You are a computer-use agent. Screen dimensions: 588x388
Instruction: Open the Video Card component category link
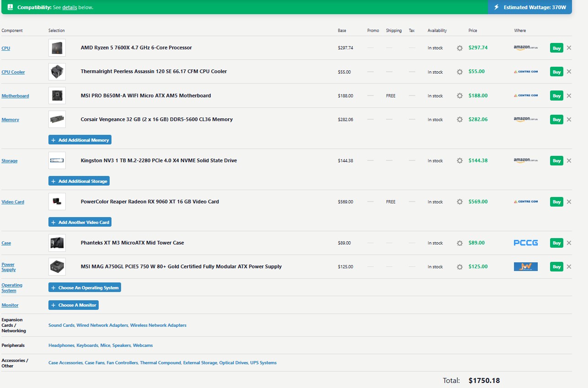pos(13,202)
